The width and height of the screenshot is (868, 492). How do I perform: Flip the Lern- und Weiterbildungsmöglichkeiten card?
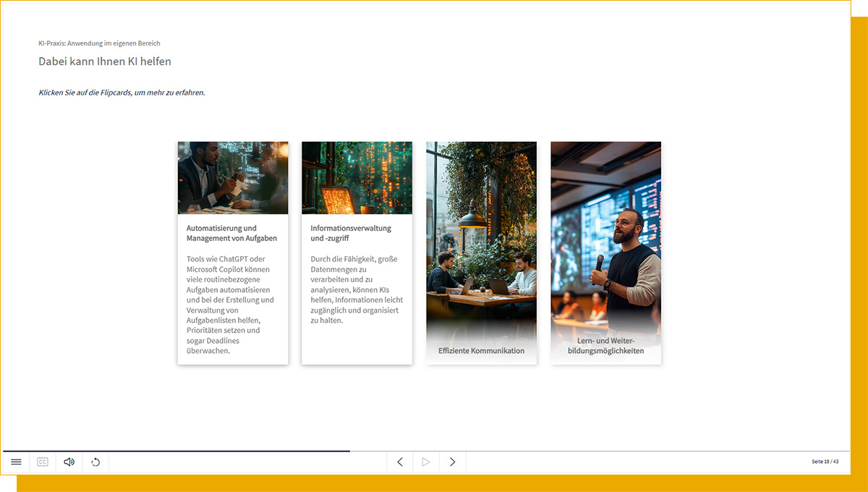click(x=605, y=253)
